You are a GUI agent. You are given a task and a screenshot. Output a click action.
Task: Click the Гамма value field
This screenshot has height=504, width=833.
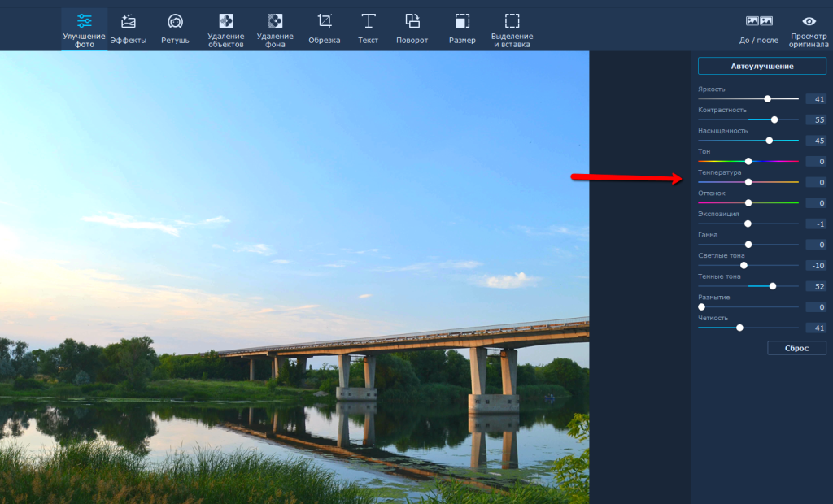coord(816,245)
